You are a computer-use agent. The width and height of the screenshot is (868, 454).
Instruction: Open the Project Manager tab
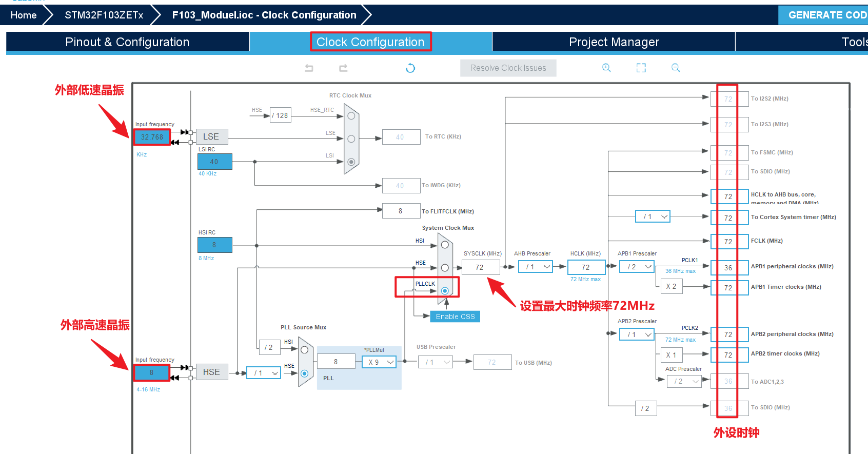[614, 42]
